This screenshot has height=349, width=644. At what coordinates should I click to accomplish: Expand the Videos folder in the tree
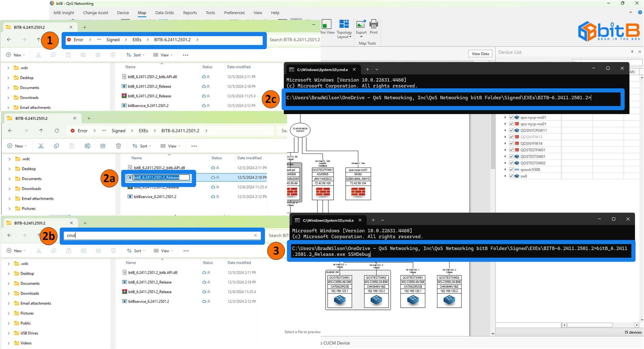tap(8, 343)
